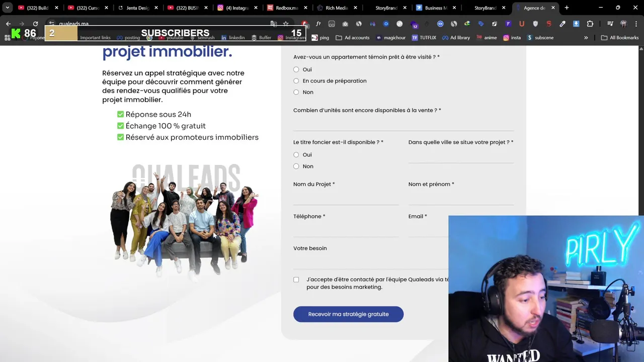Open the magichour bookmark
This screenshot has width=644, height=362.
pyautogui.click(x=391, y=38)
